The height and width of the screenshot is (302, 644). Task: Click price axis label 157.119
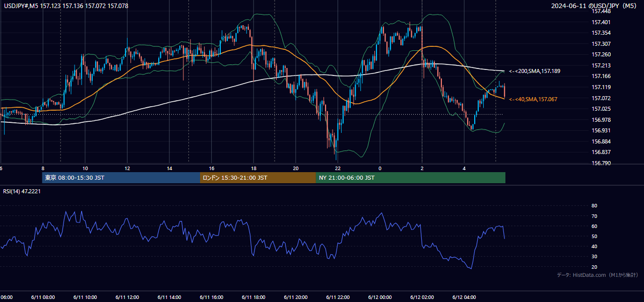(x=602, y=87)
